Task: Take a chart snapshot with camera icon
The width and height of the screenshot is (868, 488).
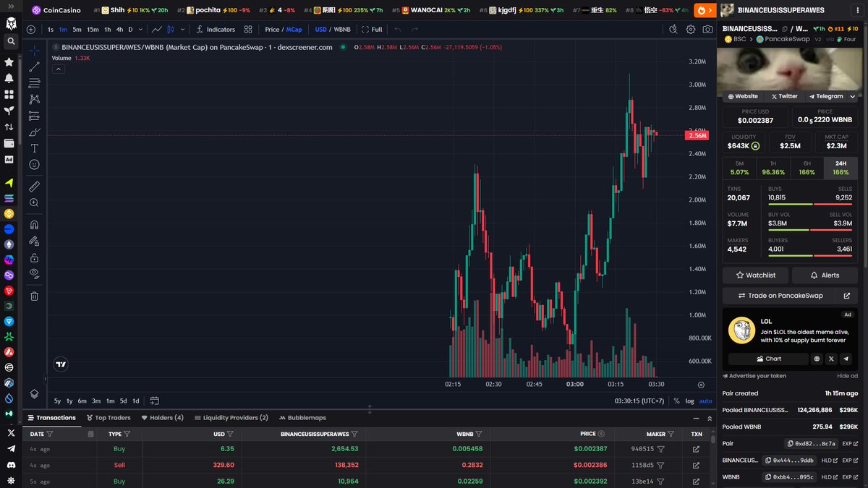Action: (707, 30)
